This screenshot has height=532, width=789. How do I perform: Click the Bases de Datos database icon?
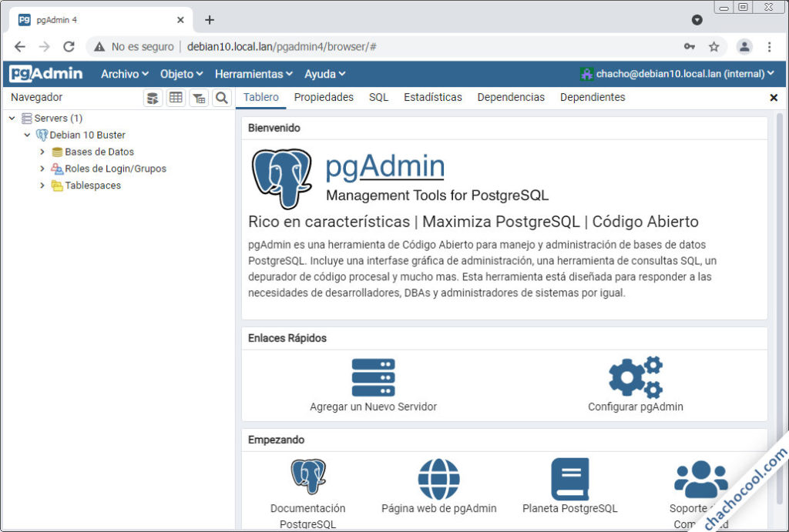pyautogui.click(x=57, y=152)
